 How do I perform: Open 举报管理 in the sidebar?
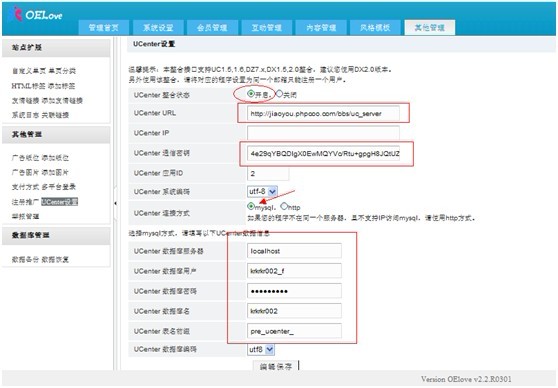point(26,216)
